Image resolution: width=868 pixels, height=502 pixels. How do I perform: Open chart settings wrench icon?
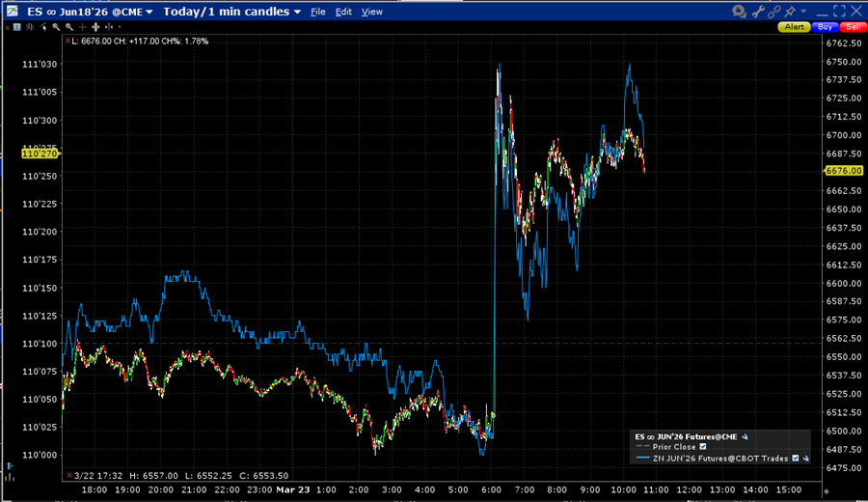[758, 12]
